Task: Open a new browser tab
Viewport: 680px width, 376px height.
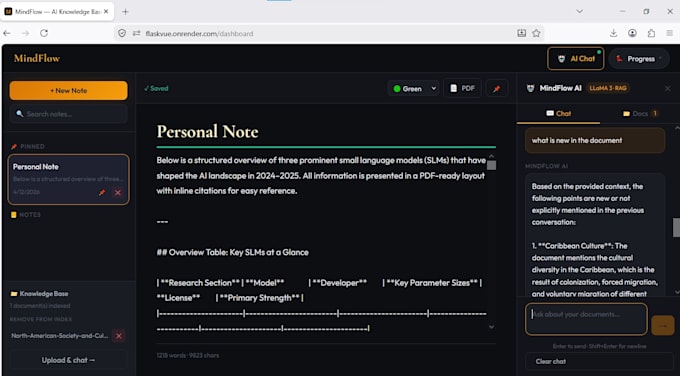Action: click(x=125, y=12)
